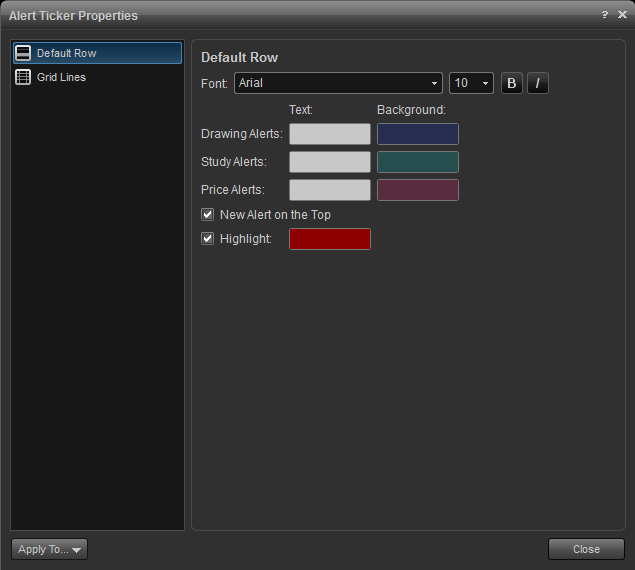Toggle Bold font style button
Screen dimensions: 635x570
511,83
